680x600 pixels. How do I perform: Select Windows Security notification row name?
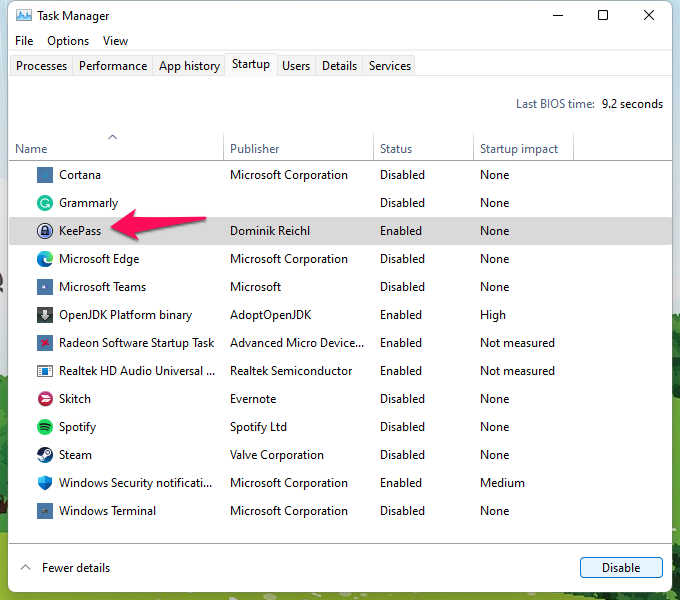point(135,483)
